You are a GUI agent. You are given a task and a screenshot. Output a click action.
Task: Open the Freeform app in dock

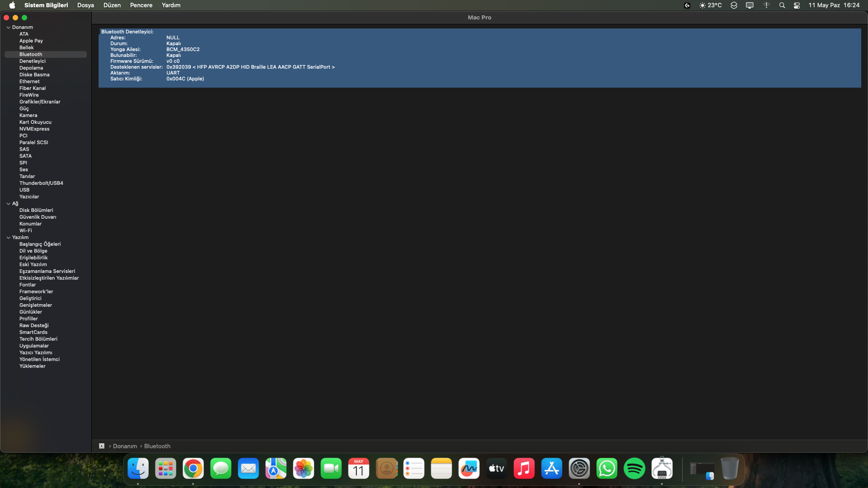pos(469,469)
